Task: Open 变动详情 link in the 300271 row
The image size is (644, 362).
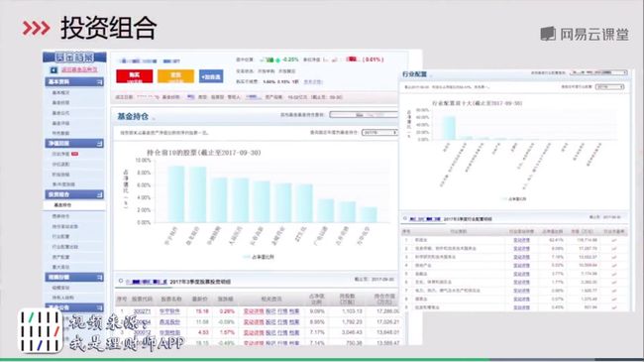Action: pos(254,311)
